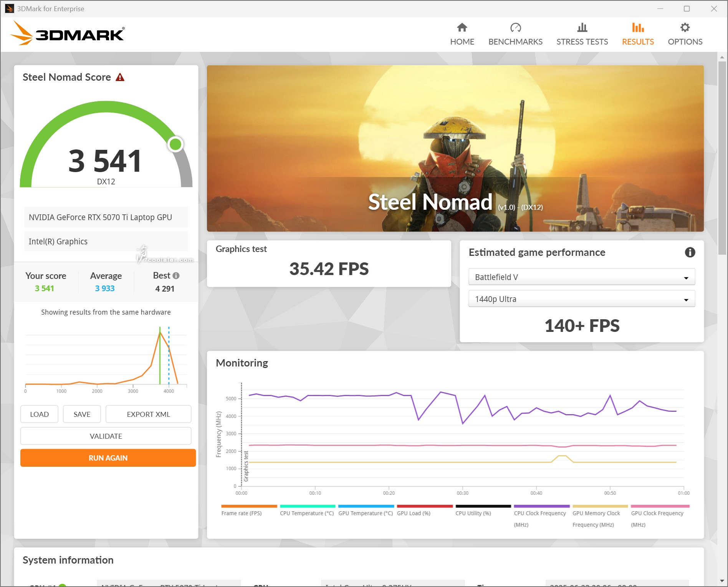Click the 3DMark logo

coord(67,34)
